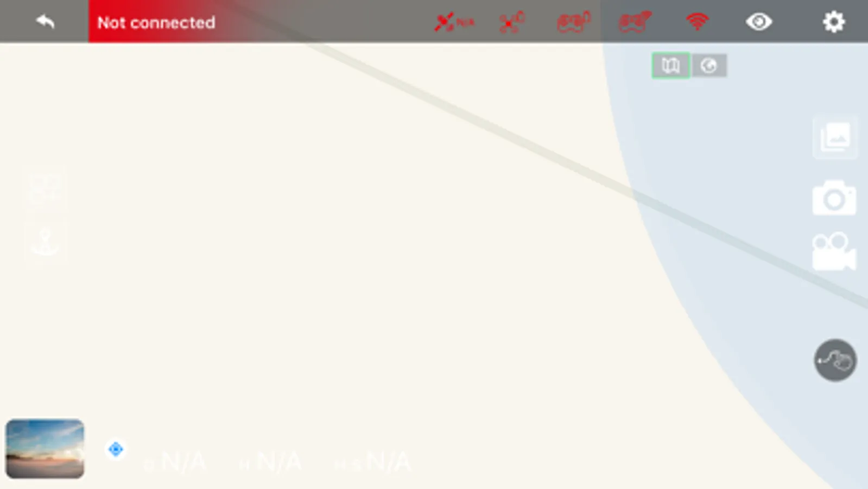Tap the back arrow to exit
868x489 pixels.
(x=46, y=22)
